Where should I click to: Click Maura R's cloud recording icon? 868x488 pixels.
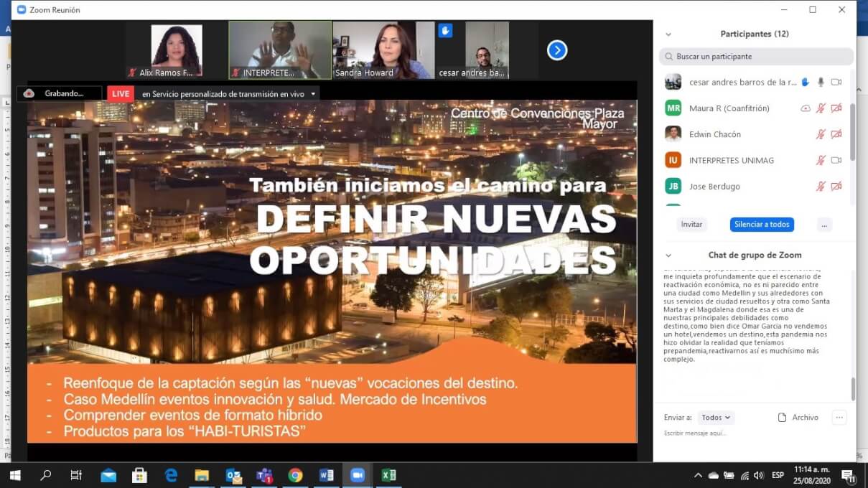806,108
